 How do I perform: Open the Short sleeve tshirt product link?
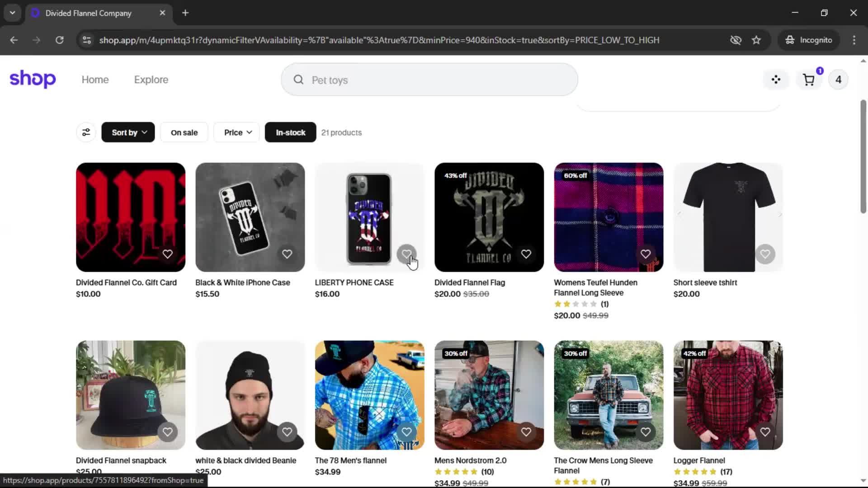point(705,282)
